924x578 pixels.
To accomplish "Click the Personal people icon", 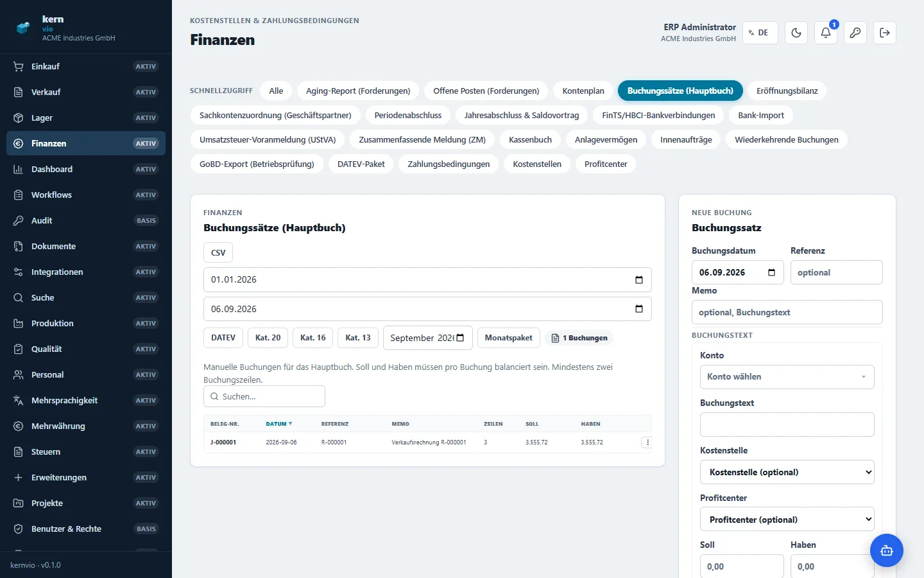I will pos(19,374).
